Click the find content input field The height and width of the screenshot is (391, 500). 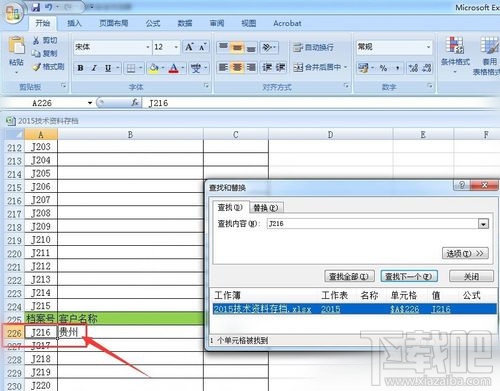click(x=373, y=224)
